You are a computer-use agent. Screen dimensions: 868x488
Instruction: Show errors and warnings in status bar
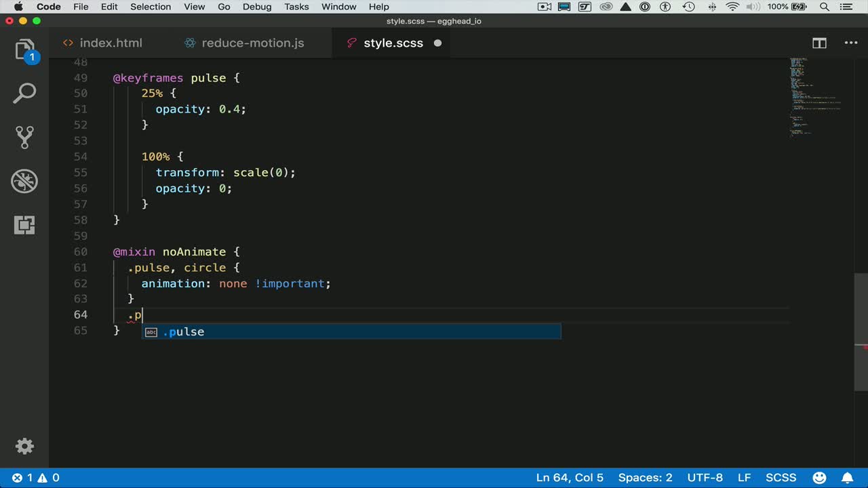tap(36, 478)
